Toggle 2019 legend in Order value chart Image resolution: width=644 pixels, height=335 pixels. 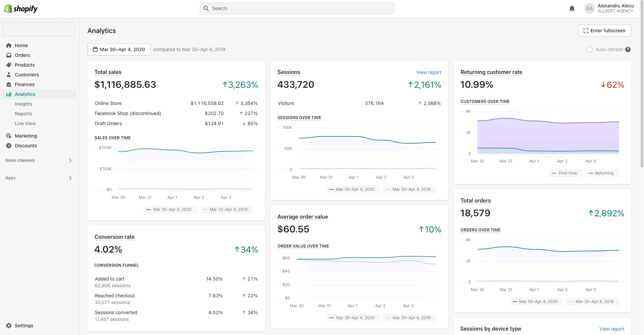(409, 318)
